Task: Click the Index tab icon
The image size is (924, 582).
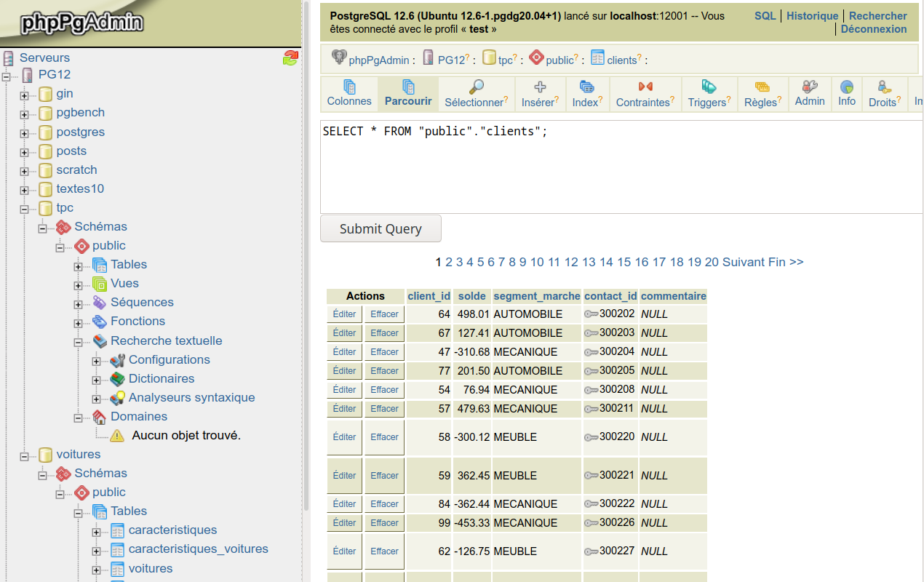Action: pyautogui.click(x=586, y=87)
